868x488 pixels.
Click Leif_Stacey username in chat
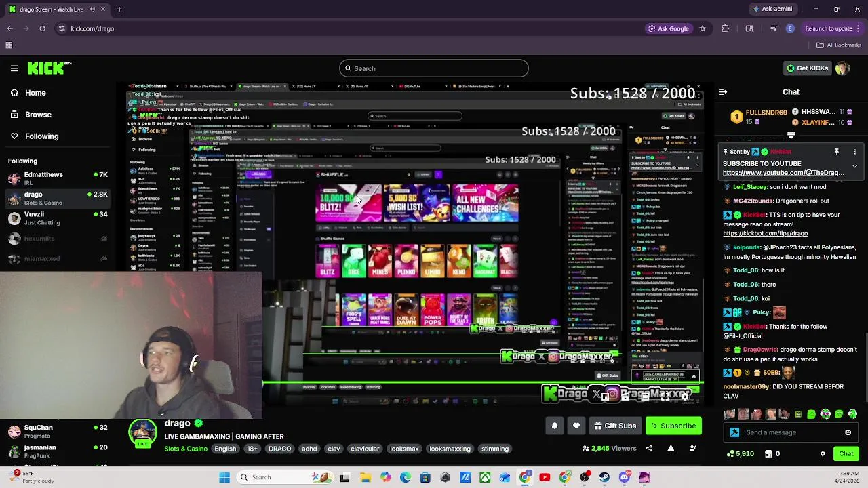[x=750, y=187]
